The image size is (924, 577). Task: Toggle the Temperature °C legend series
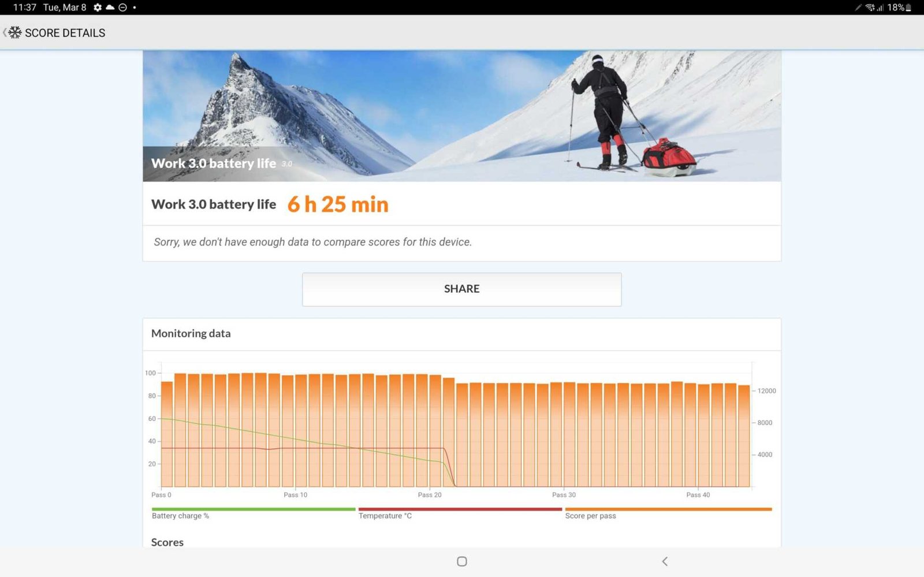[x=385, y=516]
